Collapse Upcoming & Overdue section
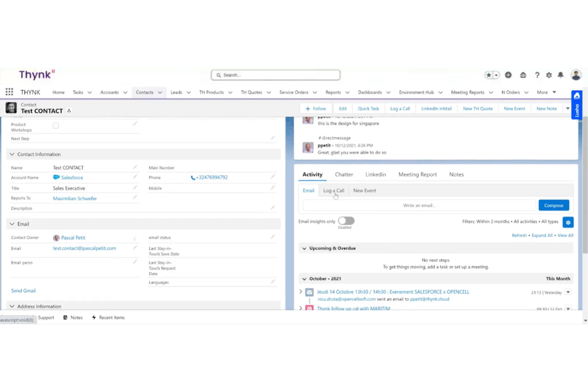The width and height of the screenshot is (588, 392). (304, 248)
